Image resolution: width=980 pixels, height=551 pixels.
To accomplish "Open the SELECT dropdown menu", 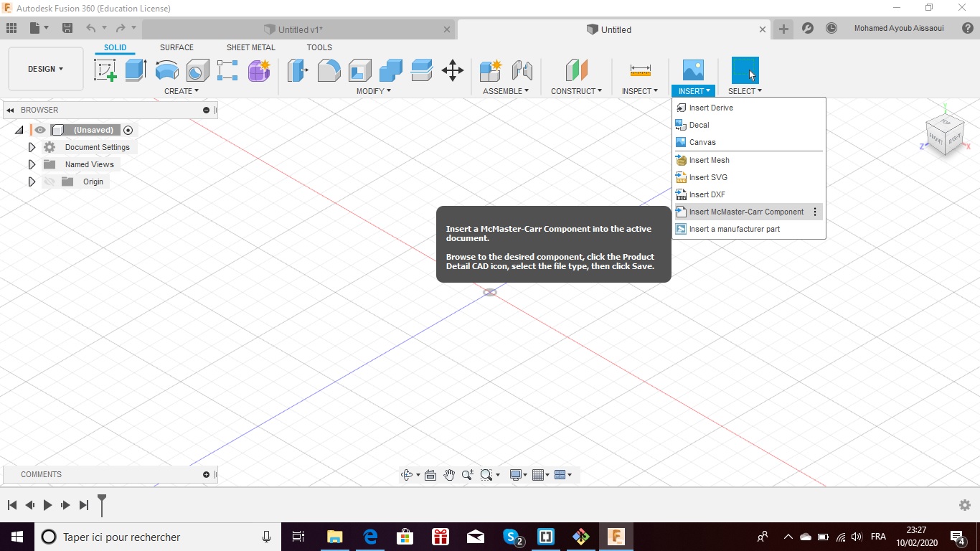I will [745, 91].
